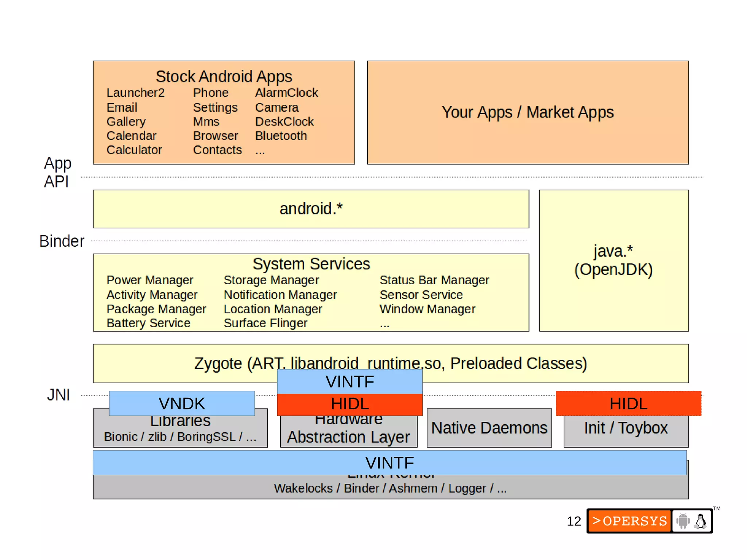
Task: Click the Launcher2 app entry
Action: (x=135, y=93)
